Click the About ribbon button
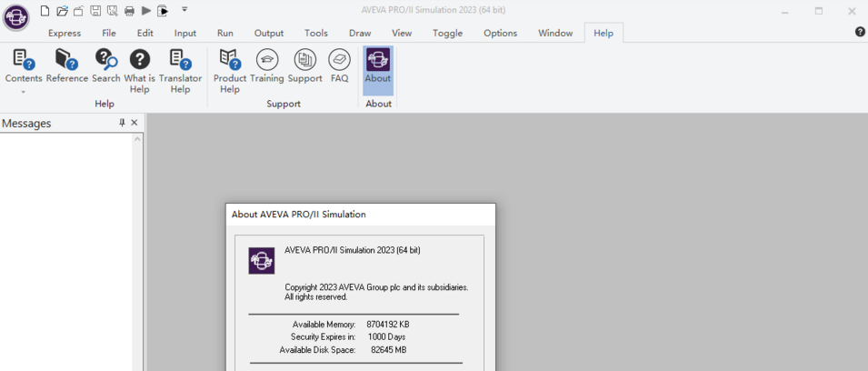This screenshot has width=868, height=371. click(378, 71)
